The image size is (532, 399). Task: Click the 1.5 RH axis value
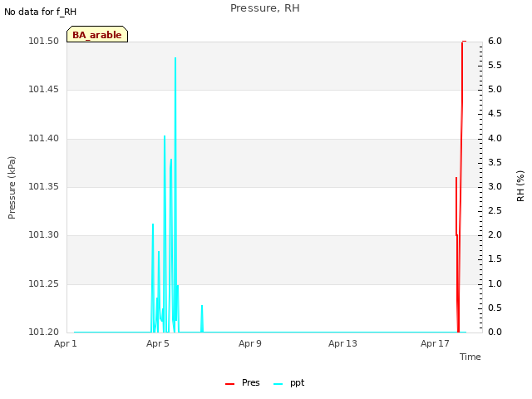(x=495, y=259)
